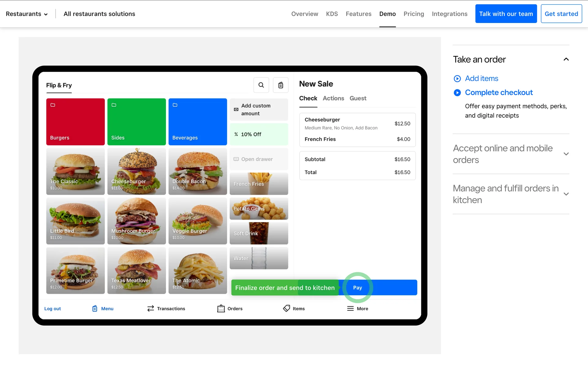Expand Manage and fulfill orders in kitchen
The width and height of the screenshot is (588, 368).
point(566,194)
